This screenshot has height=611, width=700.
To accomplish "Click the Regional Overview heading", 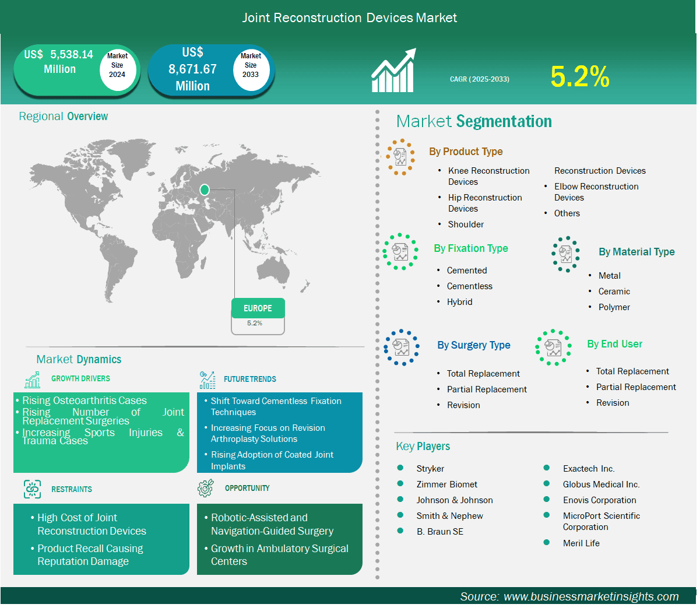I will (64, 116).
